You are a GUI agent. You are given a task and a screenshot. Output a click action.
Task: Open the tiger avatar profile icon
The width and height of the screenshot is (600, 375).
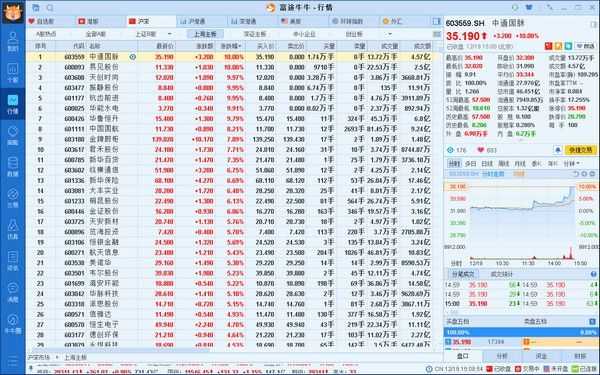coord(13,12)
